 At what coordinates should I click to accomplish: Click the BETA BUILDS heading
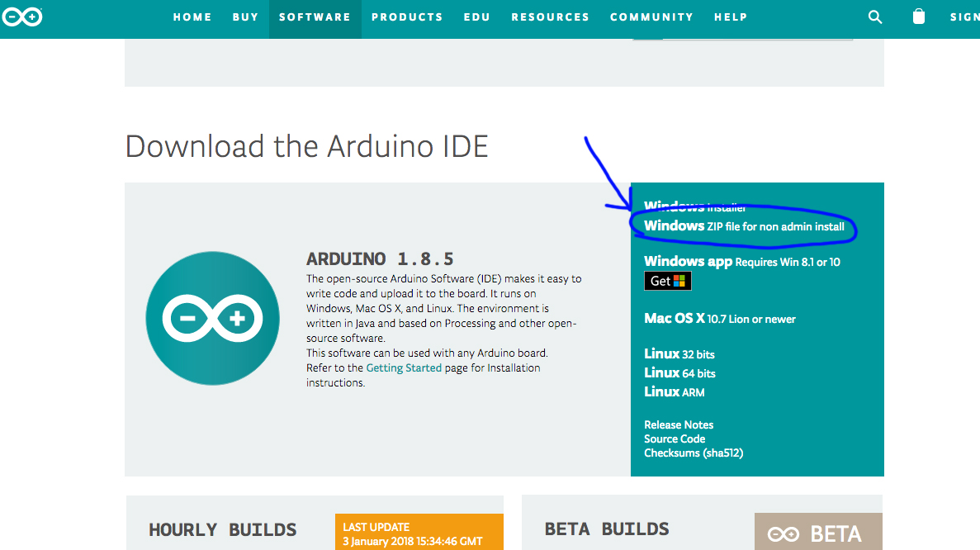tap(606, 529)
